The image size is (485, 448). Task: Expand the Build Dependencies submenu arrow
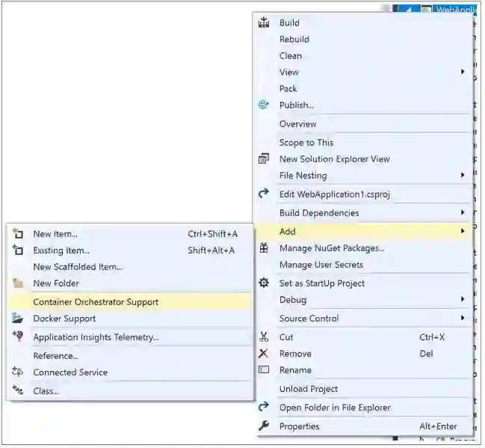click(463, 212)
